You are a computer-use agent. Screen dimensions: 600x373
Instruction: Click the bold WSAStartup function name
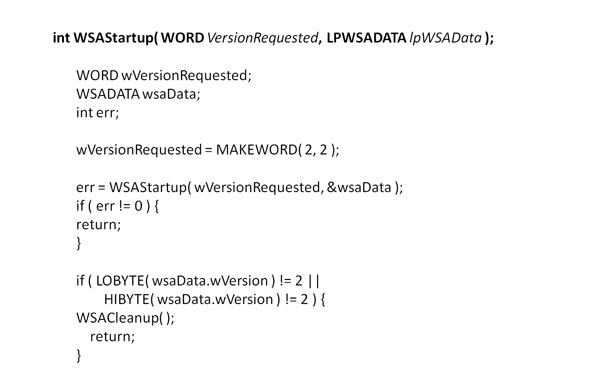[x=113, y=38]
